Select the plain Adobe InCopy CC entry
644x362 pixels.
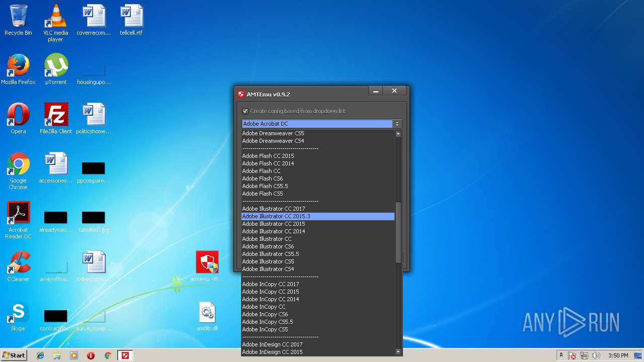point(318,307)
